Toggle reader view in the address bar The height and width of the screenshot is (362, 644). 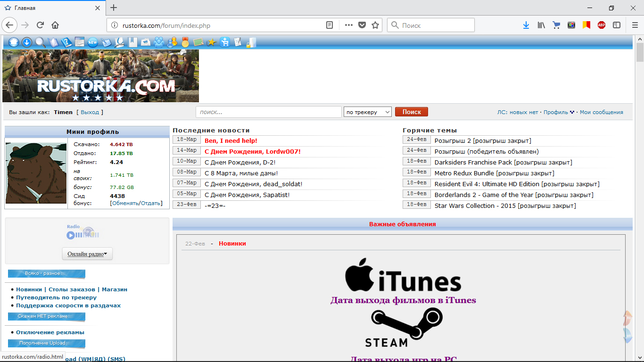click(x=330, y=25)
